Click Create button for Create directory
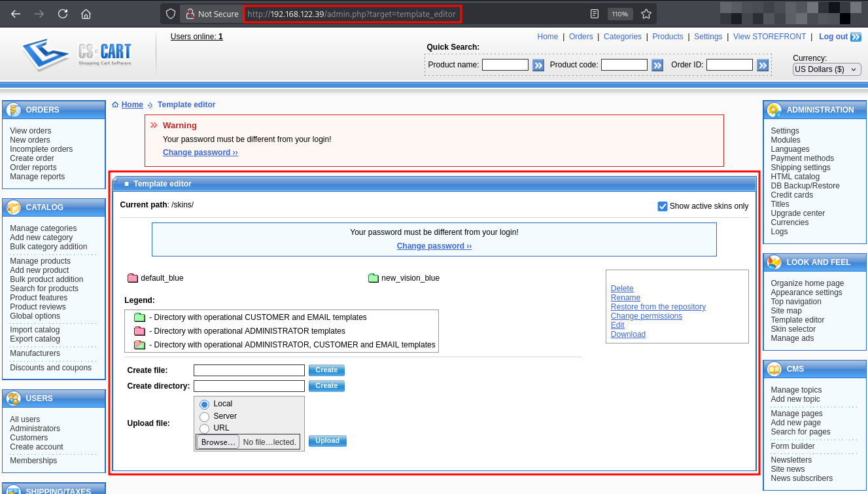 click(326, 386)
